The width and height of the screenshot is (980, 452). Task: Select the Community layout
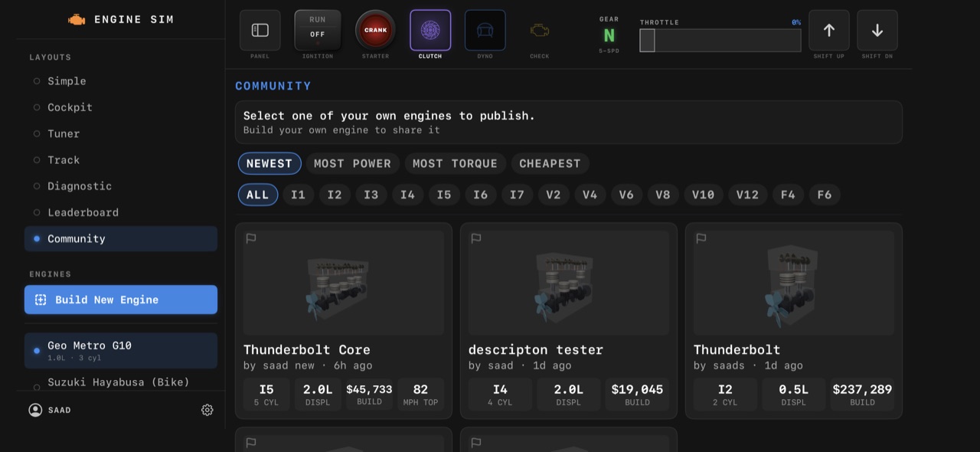click(x=121, y=238)
